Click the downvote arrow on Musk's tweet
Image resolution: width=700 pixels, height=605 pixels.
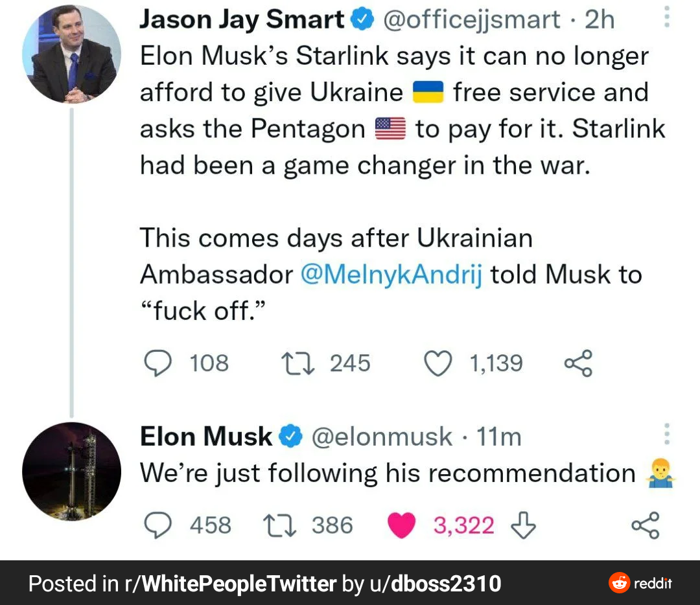(524, 525)
